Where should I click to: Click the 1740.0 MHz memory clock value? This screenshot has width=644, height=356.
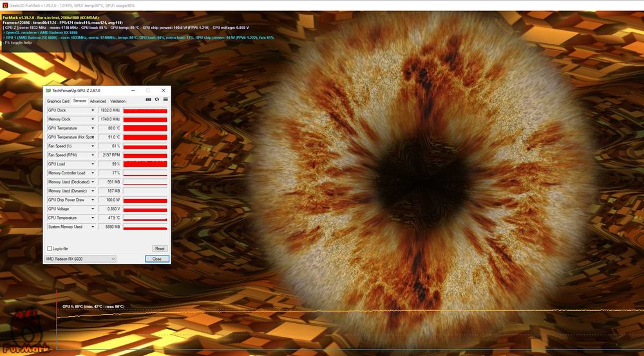[x=109, y=120]
